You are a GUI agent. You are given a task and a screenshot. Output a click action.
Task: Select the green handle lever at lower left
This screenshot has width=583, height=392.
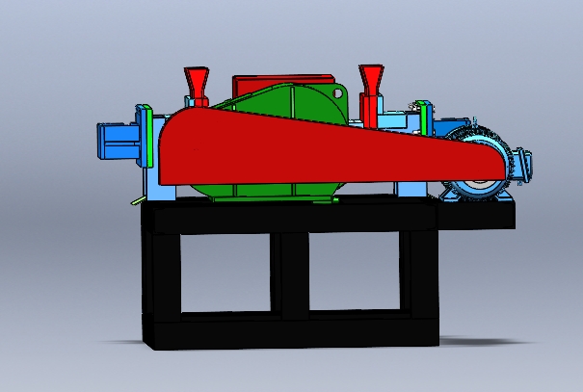click(138, 200)
